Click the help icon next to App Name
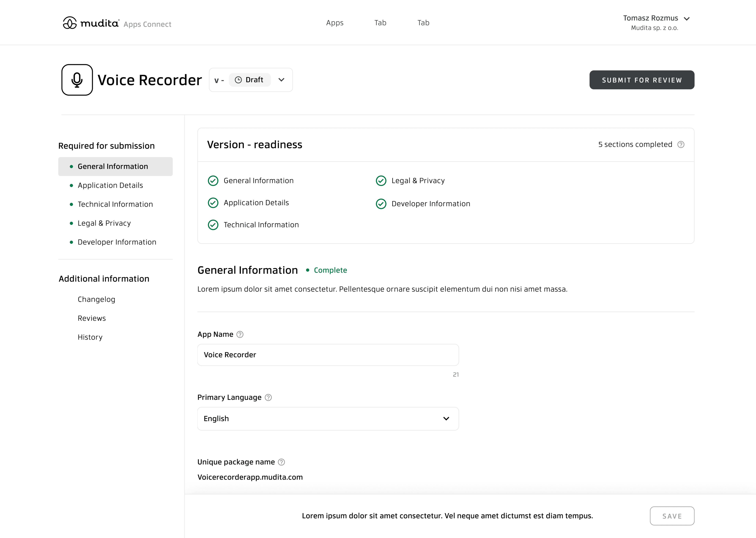 240,335
